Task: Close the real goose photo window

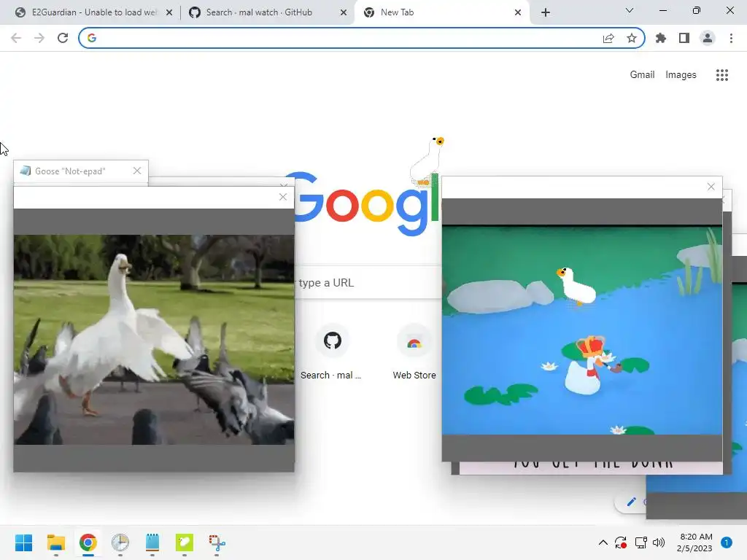Action: pyautogui.click(x=283, y=197)
